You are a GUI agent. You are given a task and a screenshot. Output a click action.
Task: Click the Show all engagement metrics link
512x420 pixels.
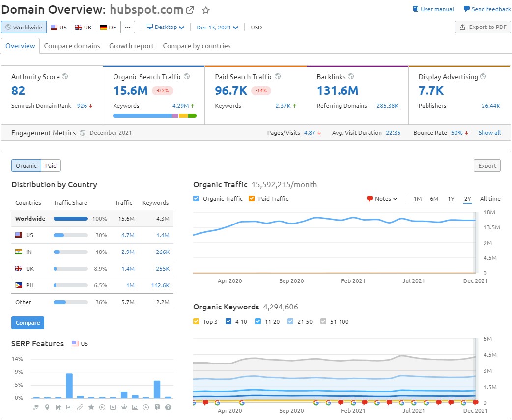click(489, 133)
